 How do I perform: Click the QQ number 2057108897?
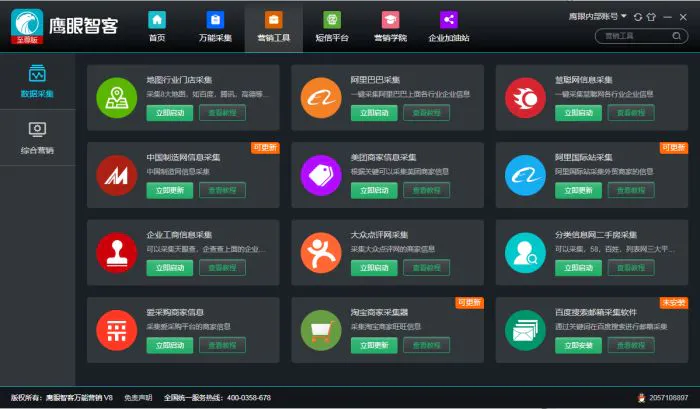(x=668, y=397)
